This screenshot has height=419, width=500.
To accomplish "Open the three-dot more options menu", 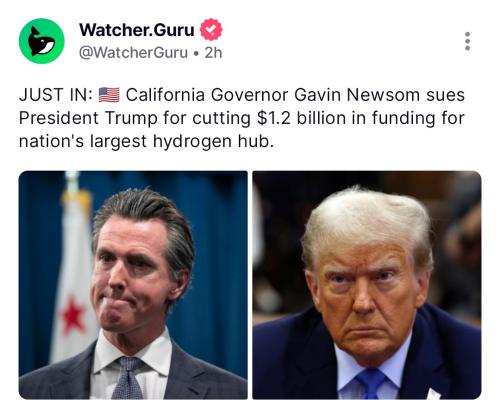I will 468,41.
